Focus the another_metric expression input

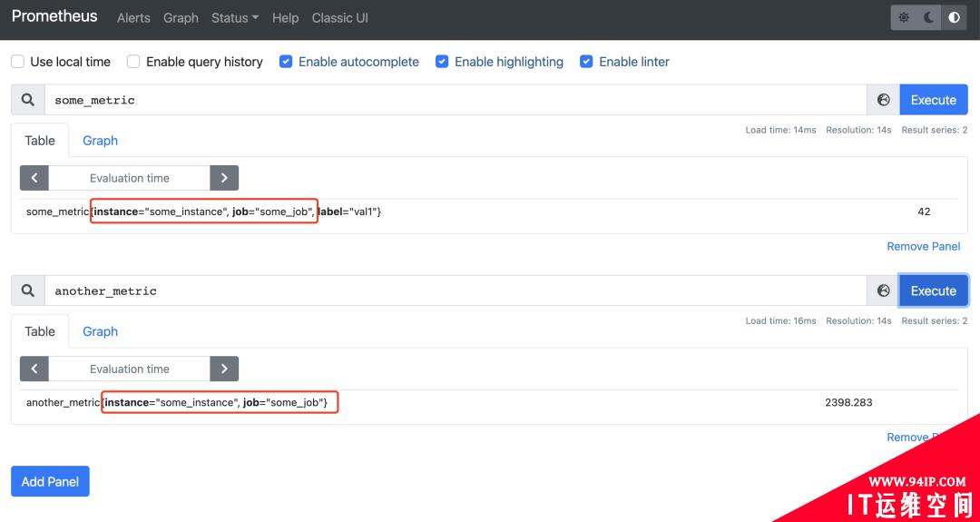(456, 291)
